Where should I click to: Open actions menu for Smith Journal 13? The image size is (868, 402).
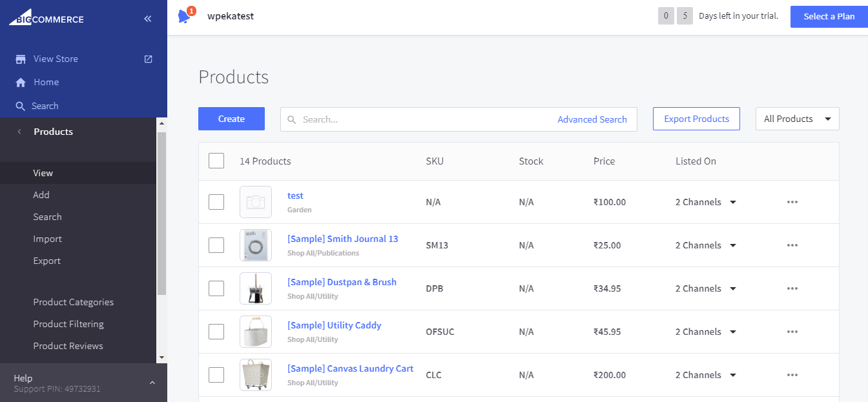click(792, 245)
